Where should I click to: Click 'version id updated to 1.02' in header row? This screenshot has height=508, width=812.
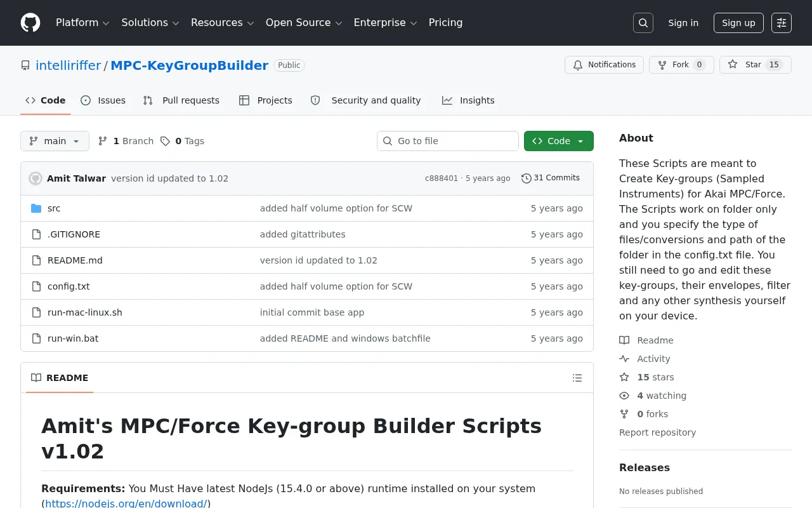(x=169, y=178)
